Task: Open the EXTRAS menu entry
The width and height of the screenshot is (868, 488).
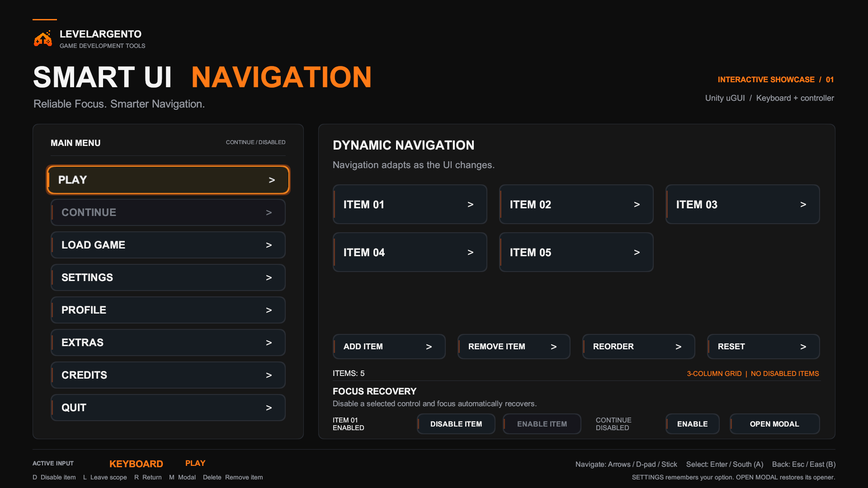Action: (x=168, y=343)
